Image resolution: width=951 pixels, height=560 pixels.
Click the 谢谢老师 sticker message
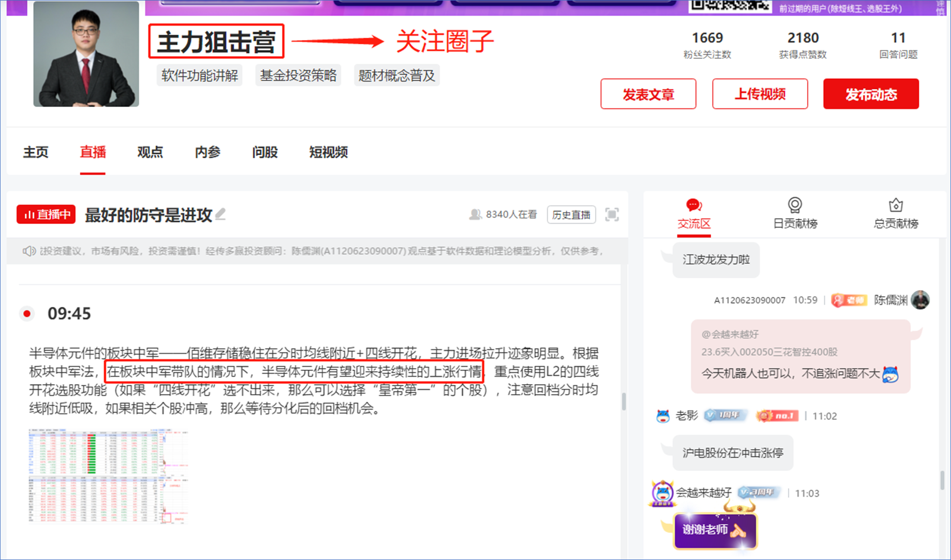click(x=715, y=530)
